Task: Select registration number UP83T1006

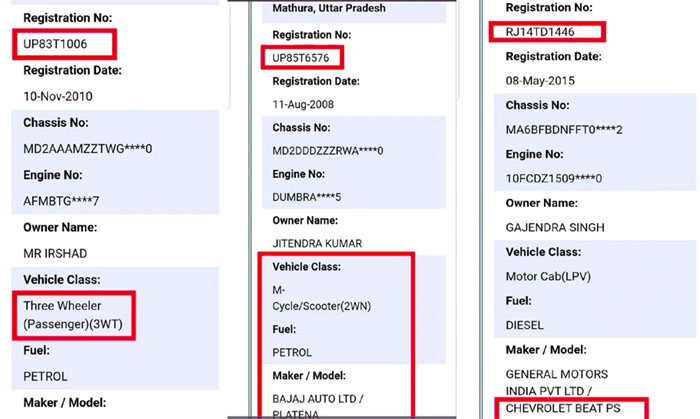Action: click(x=55, y=44)
